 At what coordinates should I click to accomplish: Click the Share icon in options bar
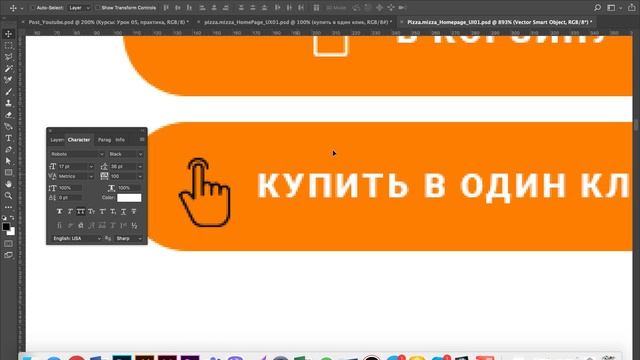pos(631,7)
